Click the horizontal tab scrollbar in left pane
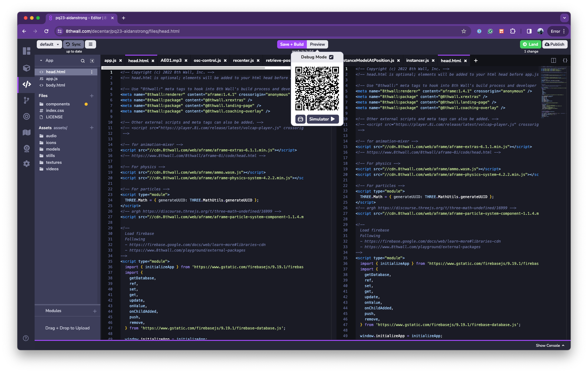The width and height of the screenshot is (588, 373). (183, 68)
